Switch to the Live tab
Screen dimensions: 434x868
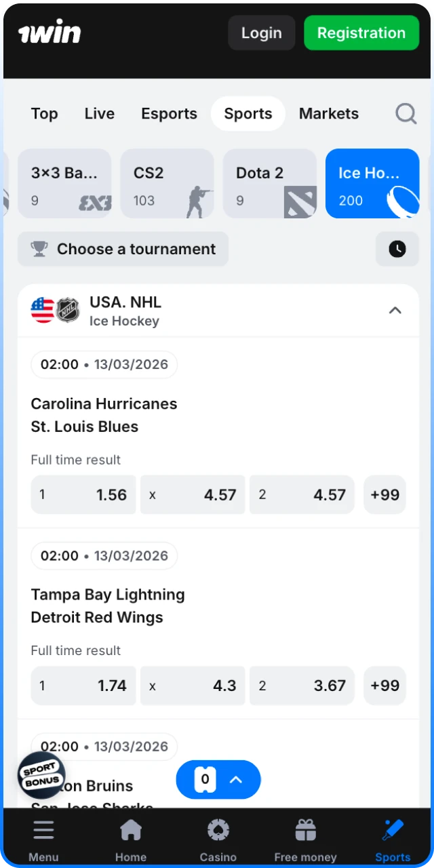click(99, 113)
